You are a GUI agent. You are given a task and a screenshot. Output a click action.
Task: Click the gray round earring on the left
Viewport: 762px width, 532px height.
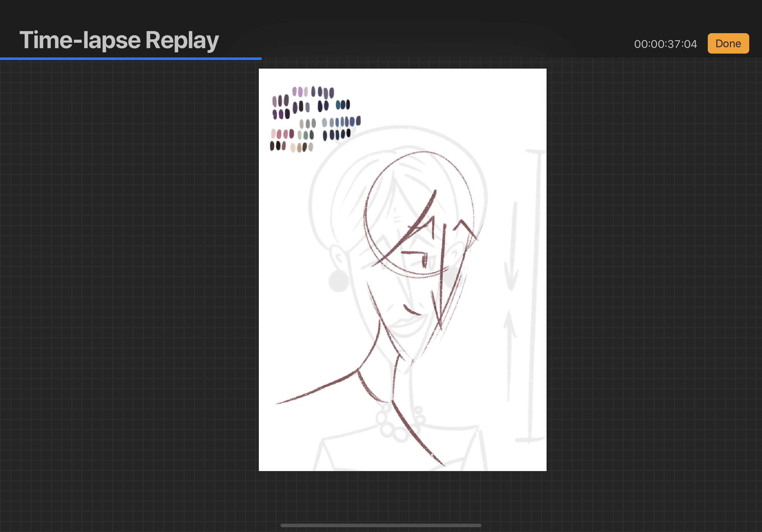coord(338,281)
